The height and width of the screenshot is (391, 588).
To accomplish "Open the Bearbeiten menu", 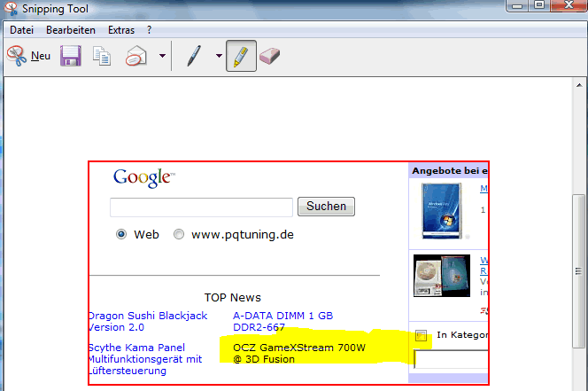I will [71, 30].
